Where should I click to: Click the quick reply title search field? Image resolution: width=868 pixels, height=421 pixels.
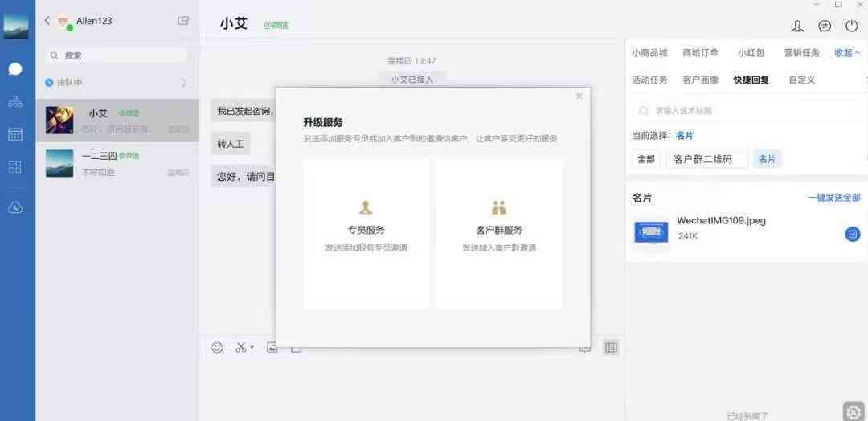tap(746, 111)
